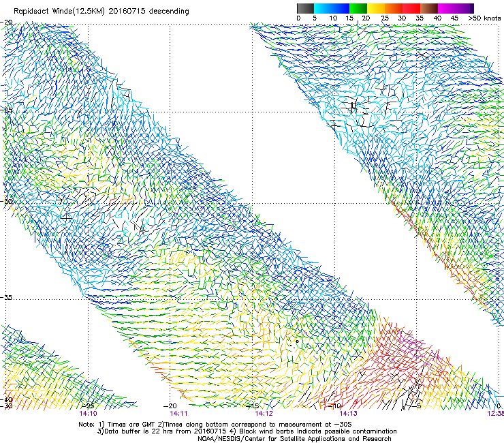This screenshot has width=504, height=443.
Task: Click the gray 0-5 knots legend color
Action: [x=305, y=8]
